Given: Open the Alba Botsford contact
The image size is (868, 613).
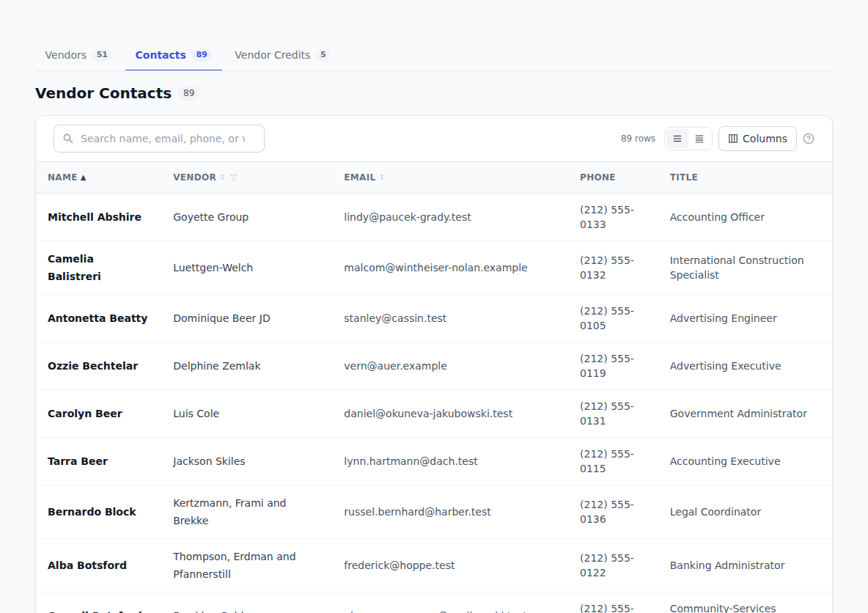Looking at the screenshot, I should point(87,565).
